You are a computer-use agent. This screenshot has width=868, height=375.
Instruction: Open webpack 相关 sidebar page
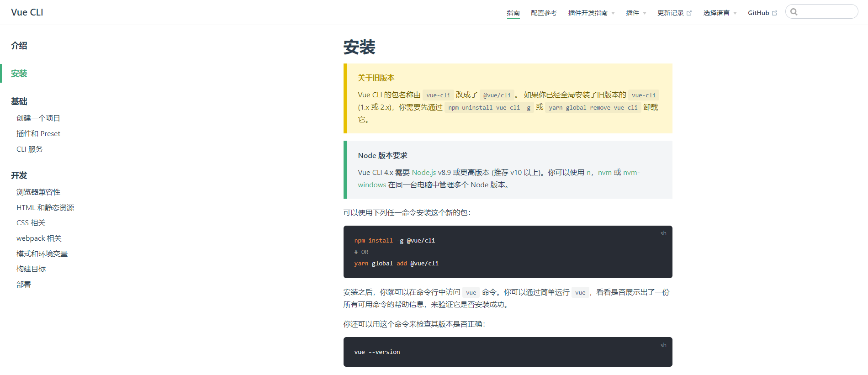tap(39, 238)
